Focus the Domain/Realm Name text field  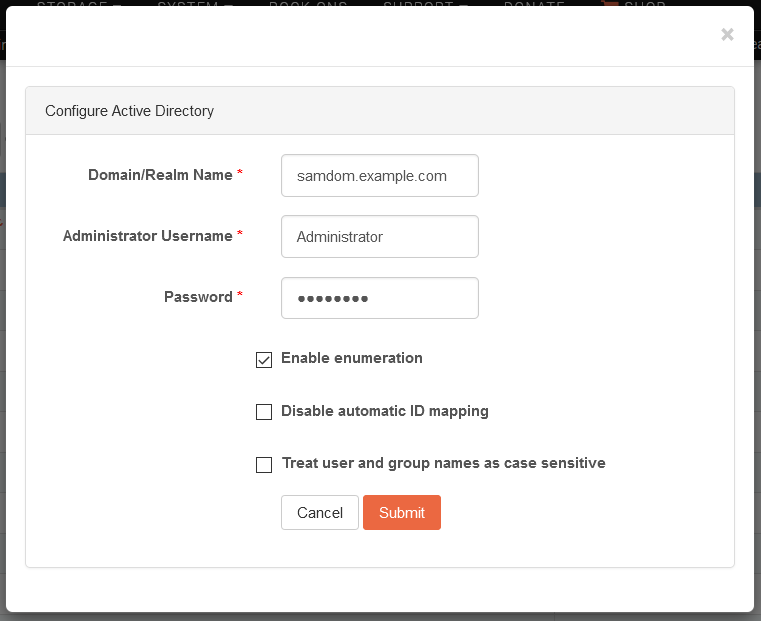click(x=380, y=176)
